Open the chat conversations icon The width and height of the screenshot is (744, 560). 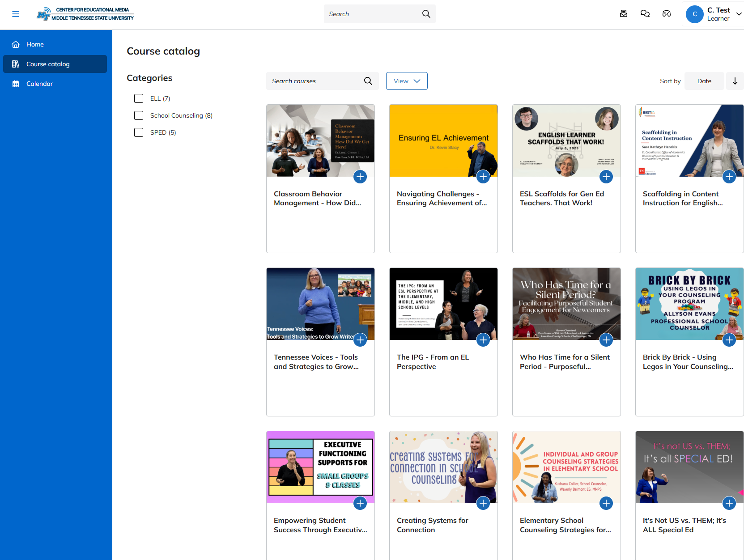click(645, 14)
